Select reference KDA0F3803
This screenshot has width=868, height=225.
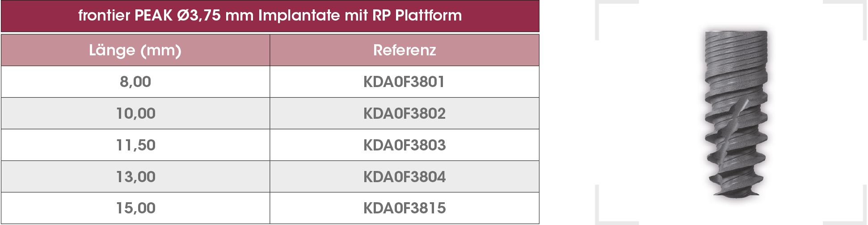click(x=405, y=145)
